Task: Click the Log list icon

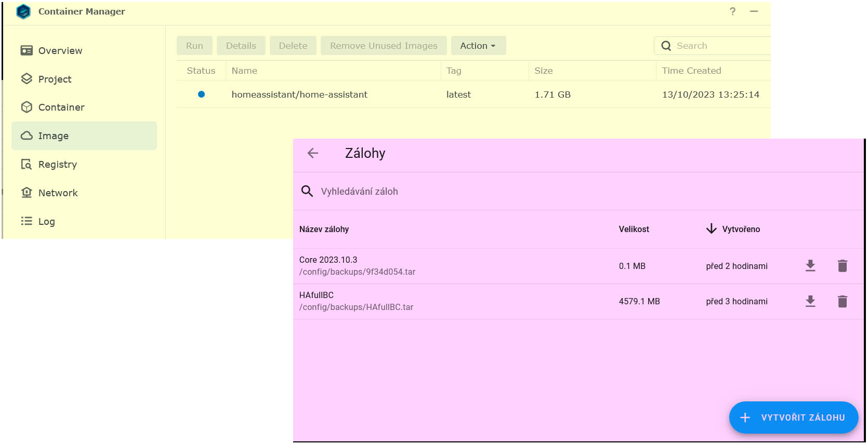Action: click(x=27, y=221)
